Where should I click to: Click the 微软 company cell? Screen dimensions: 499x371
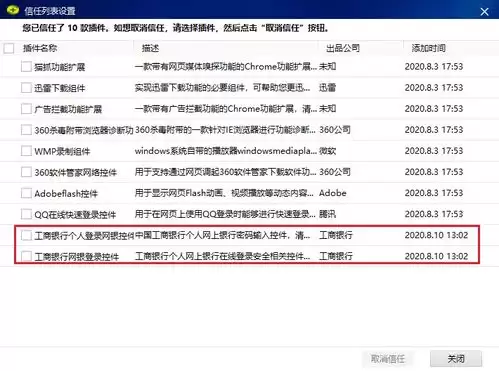click(327, 151)
